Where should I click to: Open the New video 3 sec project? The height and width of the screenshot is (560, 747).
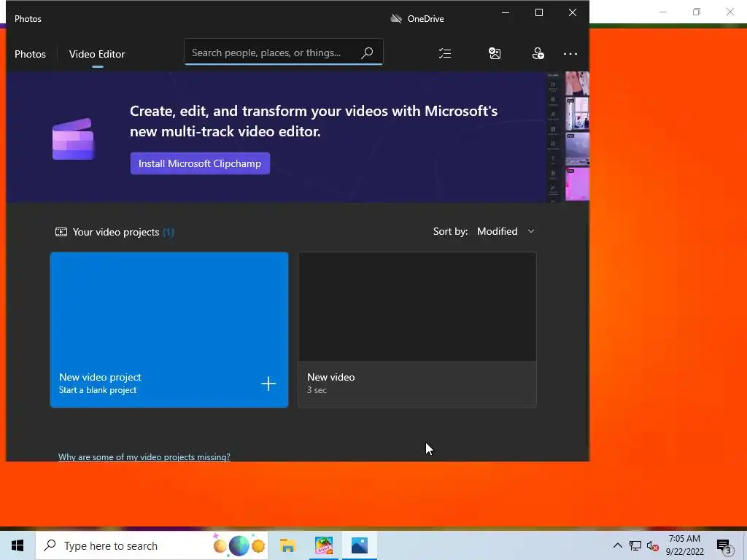(x=417, y=330)
